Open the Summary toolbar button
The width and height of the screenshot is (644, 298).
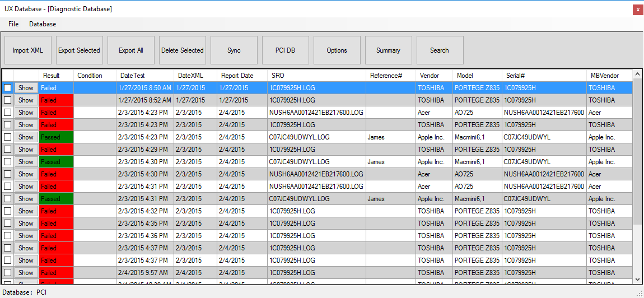coord(389,50)
